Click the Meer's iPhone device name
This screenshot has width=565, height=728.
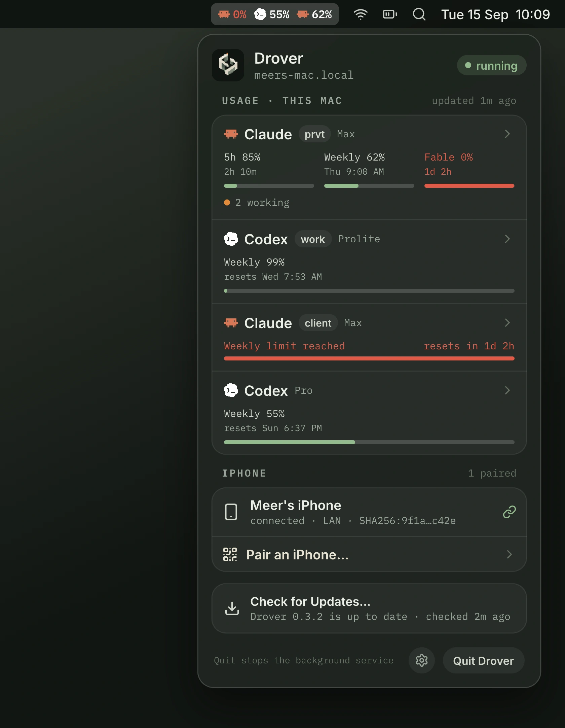pyautogui.click(x=296, y=505)
